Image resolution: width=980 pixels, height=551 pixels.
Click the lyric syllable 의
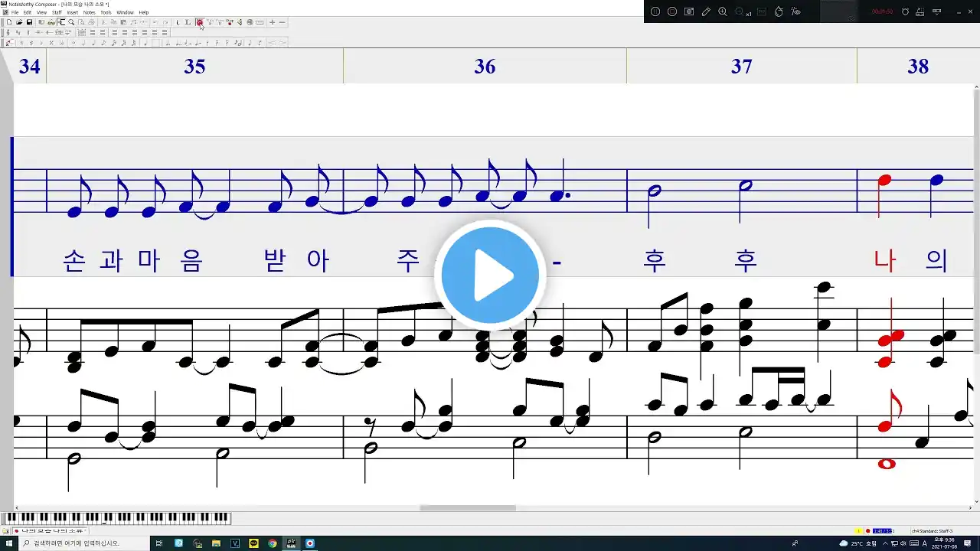[936, 261]
